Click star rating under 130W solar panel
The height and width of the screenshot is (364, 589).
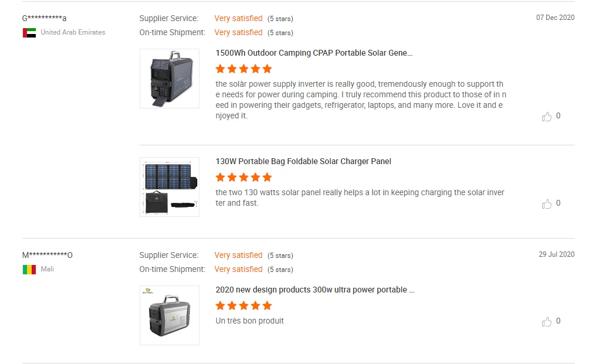pyautogui.click(x=243, y=177)
